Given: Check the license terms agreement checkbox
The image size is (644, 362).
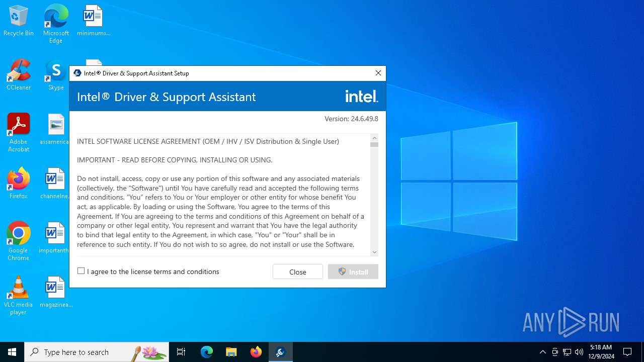Looking at the screenshot, I should (x=81, y=271).
